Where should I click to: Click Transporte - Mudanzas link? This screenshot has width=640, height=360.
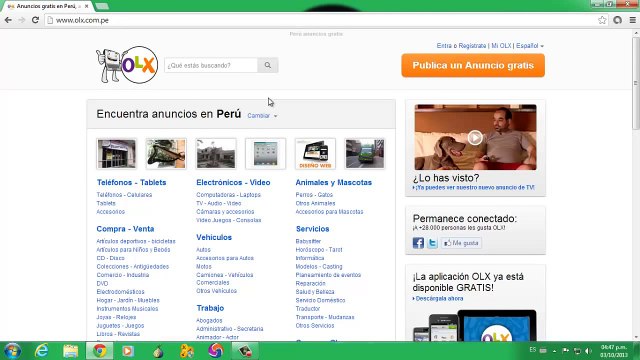coord(325,317)
